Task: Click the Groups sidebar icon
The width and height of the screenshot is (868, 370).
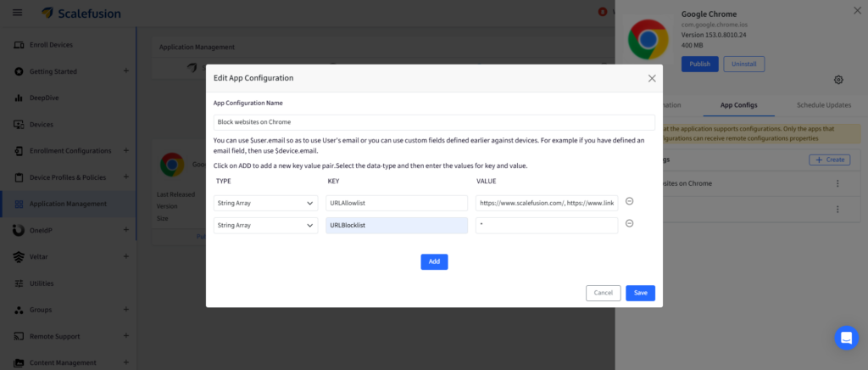Action: pos(19,310)
